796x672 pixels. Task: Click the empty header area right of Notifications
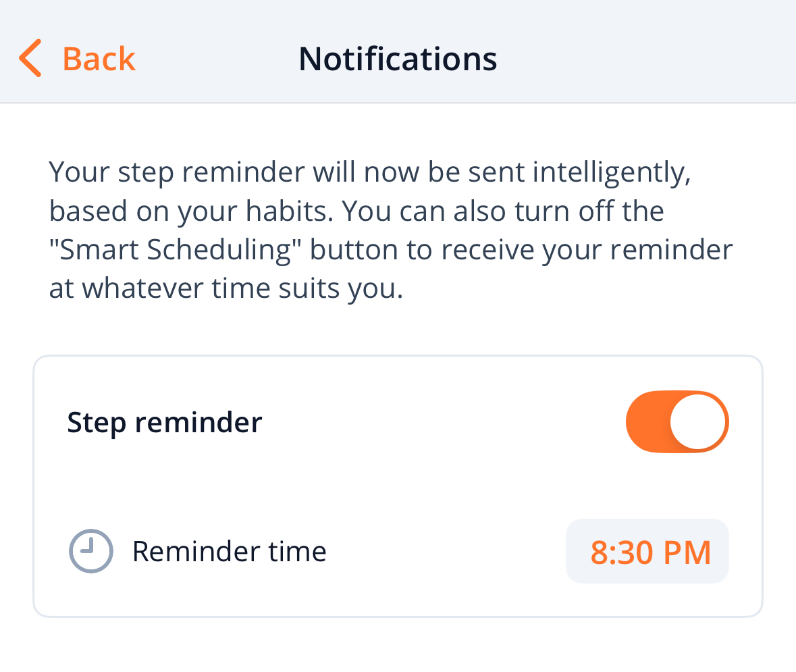[641, 59]
